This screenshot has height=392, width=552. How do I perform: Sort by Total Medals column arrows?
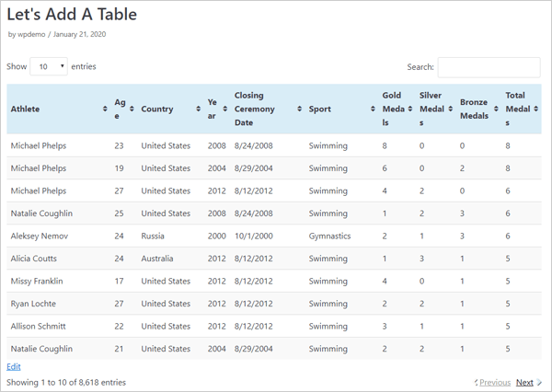tap(535, 110)
